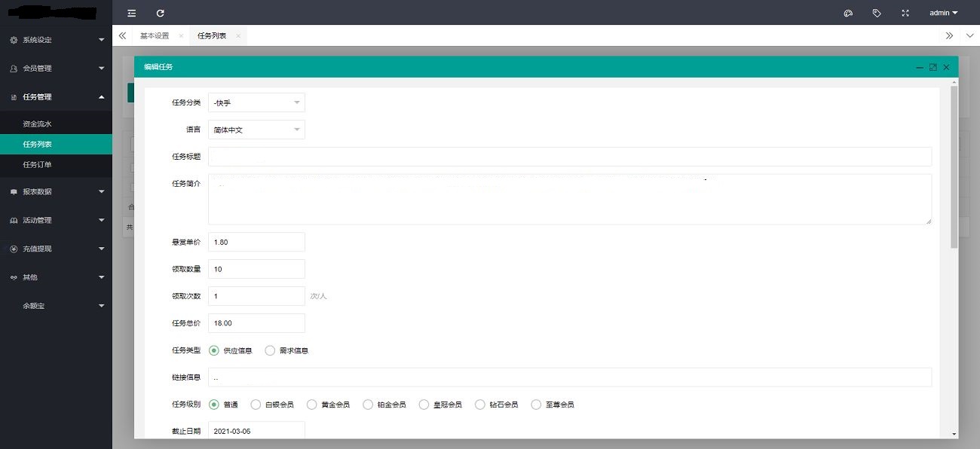Open 资金流水 in the sidebar
Image resolution: width=980 pixels, height=449 pixels.
tap(56, 124)
